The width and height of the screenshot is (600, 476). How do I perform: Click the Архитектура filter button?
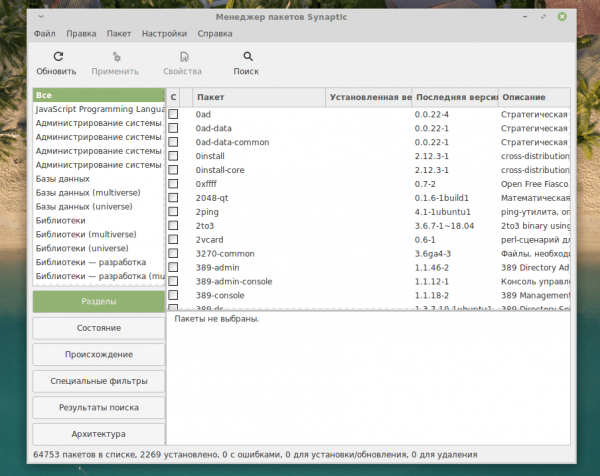(x=99, y=434)
